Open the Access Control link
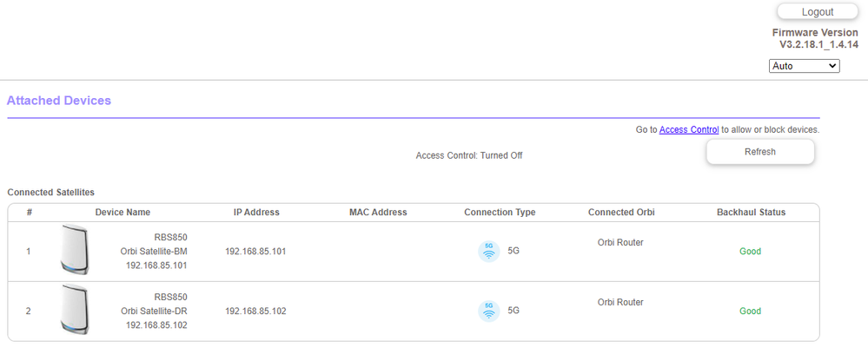 pyautogui.click(x=688, y=129)
